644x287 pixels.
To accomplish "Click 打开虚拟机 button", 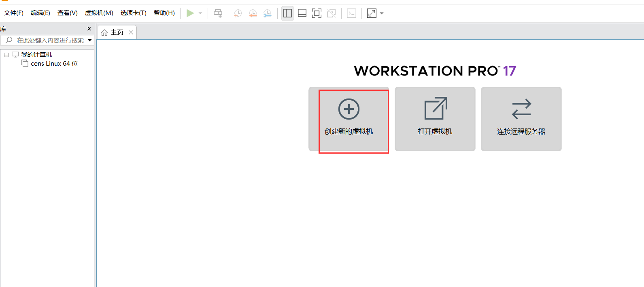I will pyautogui.click(x=435, y=119).
